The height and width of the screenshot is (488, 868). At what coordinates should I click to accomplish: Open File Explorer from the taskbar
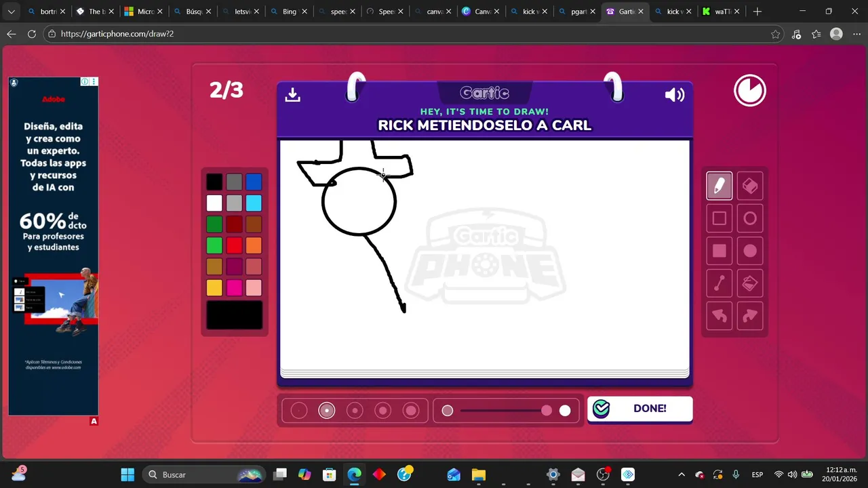[x=479, y=474]
